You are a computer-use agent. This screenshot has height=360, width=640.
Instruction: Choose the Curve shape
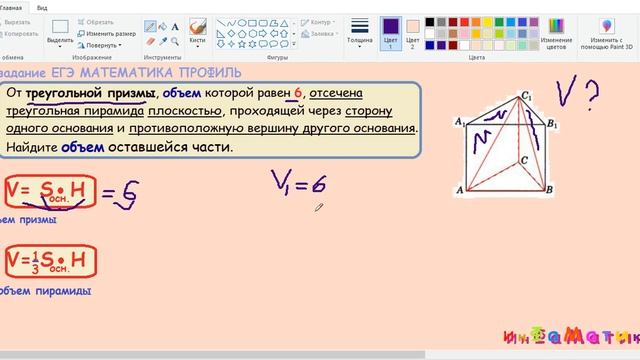coord(231,23)
